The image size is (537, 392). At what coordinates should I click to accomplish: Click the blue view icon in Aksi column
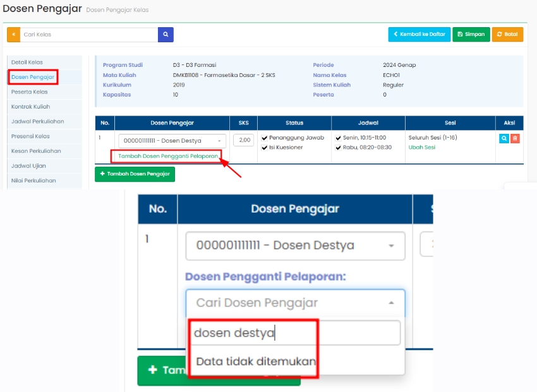tap(504, 138)
